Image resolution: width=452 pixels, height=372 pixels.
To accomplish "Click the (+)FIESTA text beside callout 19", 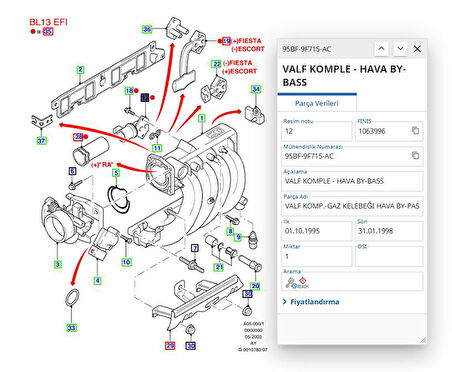I will pyautogui.click(x=246, y=41).
